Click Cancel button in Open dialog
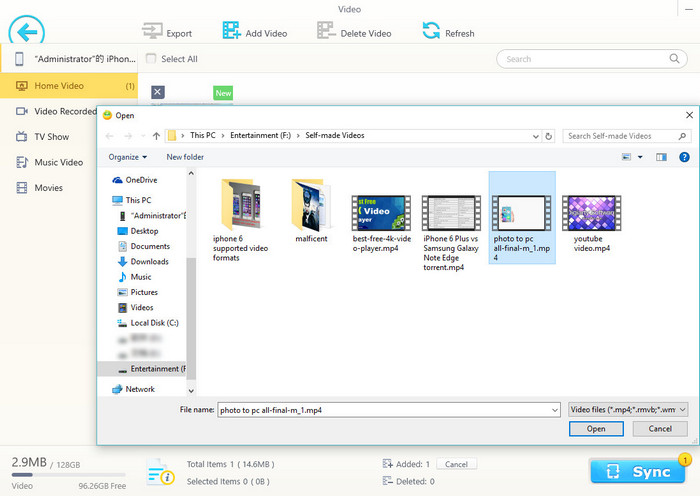 pyautogui.click(x=660, y=429)
